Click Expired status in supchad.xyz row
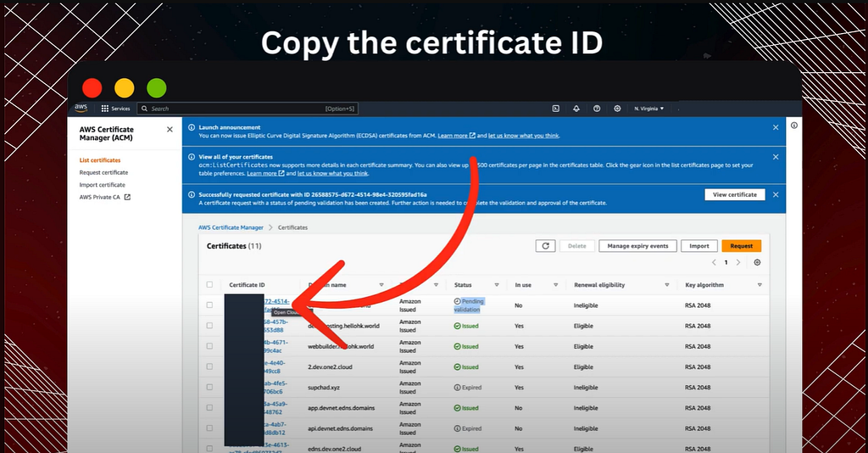This screenshot has width=868, height=453. coord(468,388)
